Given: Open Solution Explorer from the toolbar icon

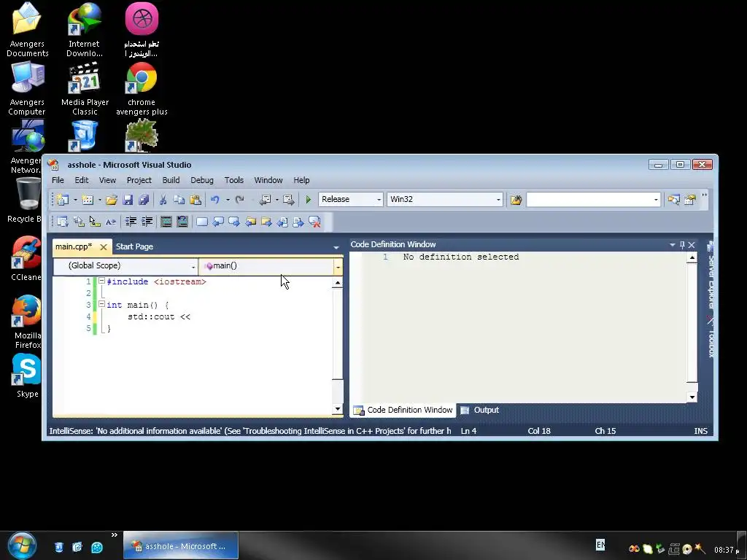Looking at the screenshot, I should pyautogui.click(x=673, y=200).
